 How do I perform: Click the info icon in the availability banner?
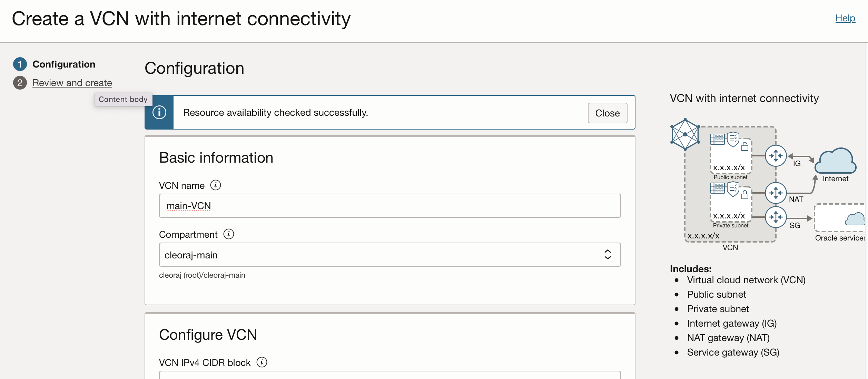[159, 112]
